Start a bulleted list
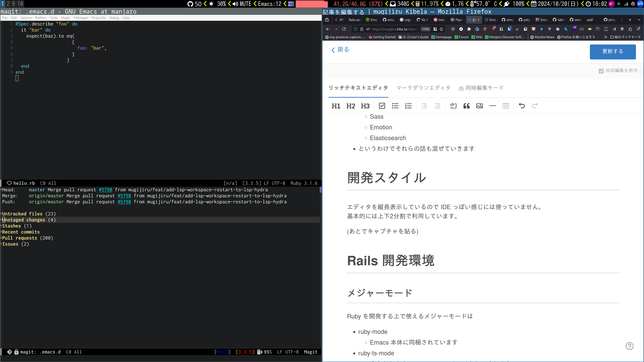The height and width of the screenshot is (362, 644). 395,106
